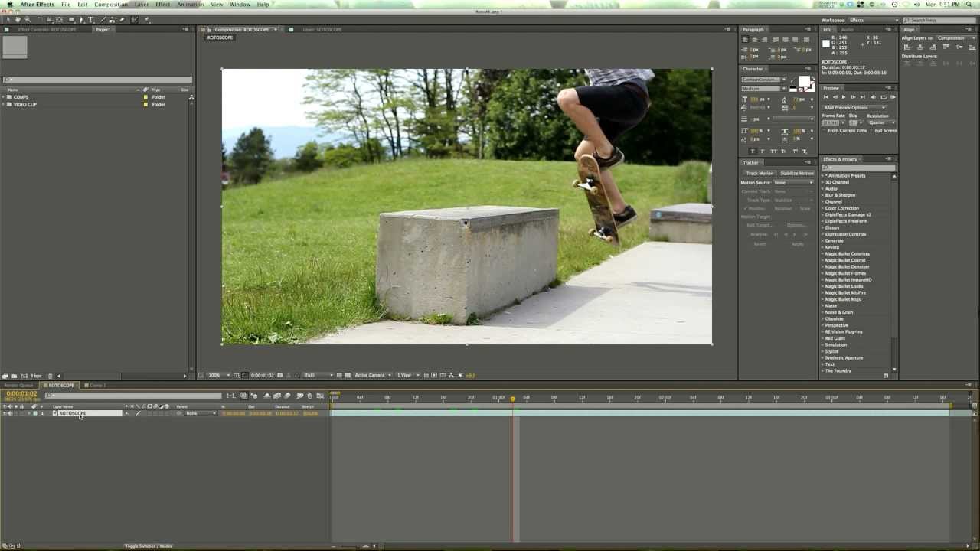Image resolution: width=980 pixels, height=551 pixels.
Task: Align layers to left edge in Align panel
Action: tap(906, 47)
